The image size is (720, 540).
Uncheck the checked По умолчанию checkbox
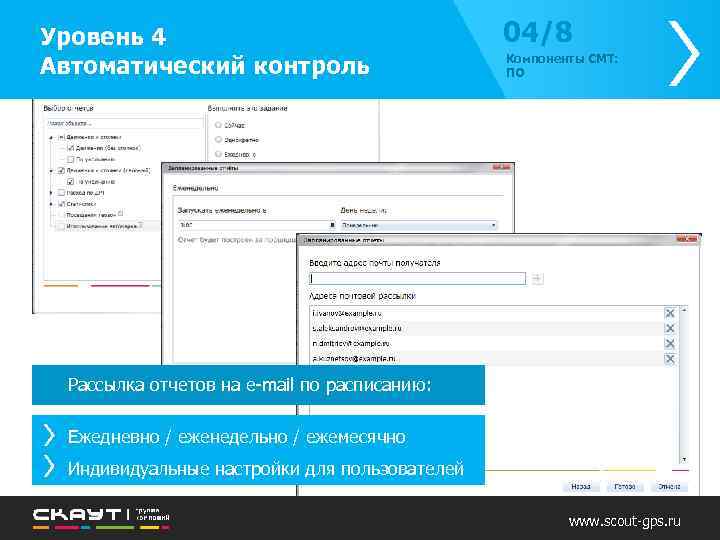pyautogui.click(x=70, y=182)
